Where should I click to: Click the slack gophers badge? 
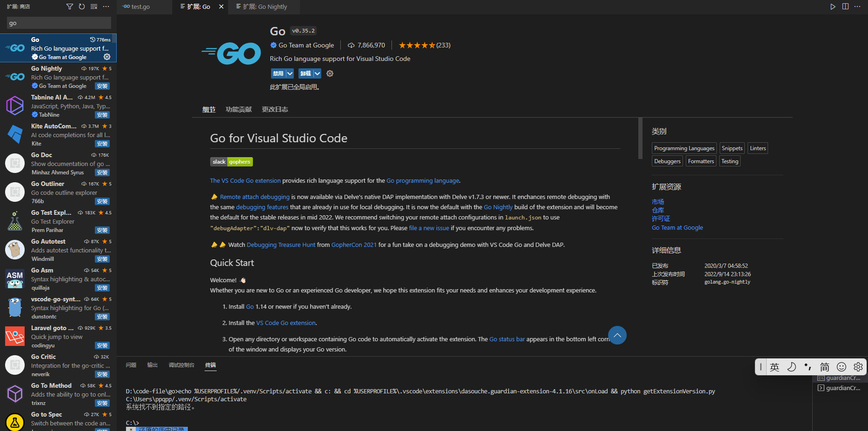point(232,162)
